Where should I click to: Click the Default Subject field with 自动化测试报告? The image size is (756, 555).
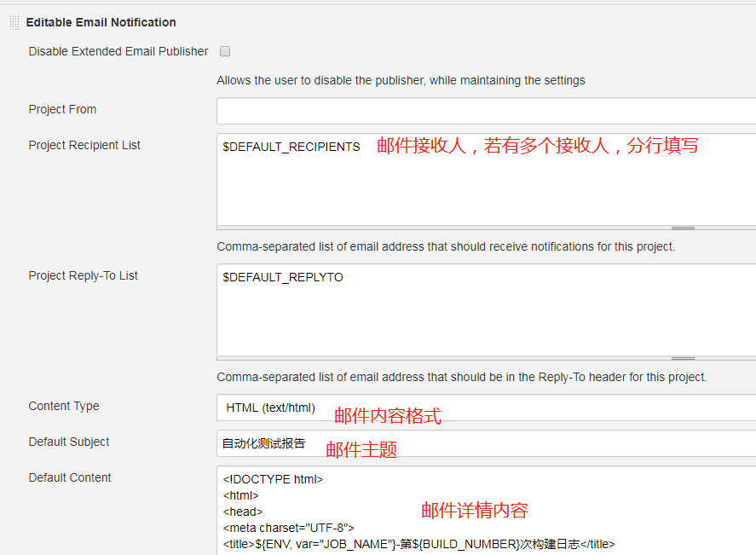(486, 443)
